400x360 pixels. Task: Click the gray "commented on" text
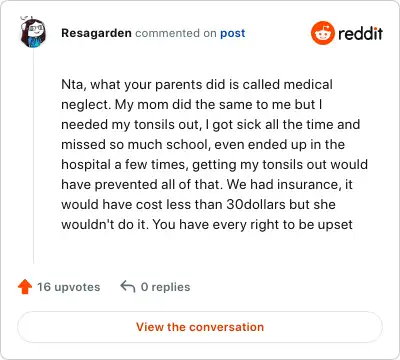tap(176, 33)
